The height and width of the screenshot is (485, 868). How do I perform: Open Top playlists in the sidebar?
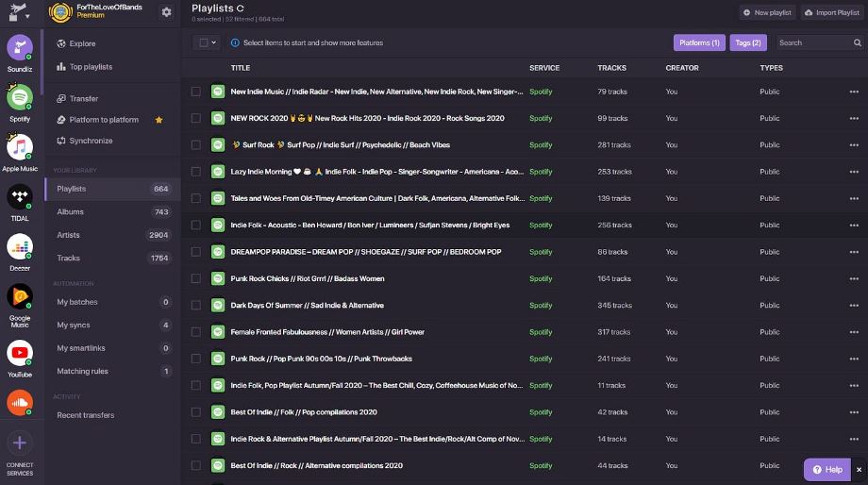[84, 67]
